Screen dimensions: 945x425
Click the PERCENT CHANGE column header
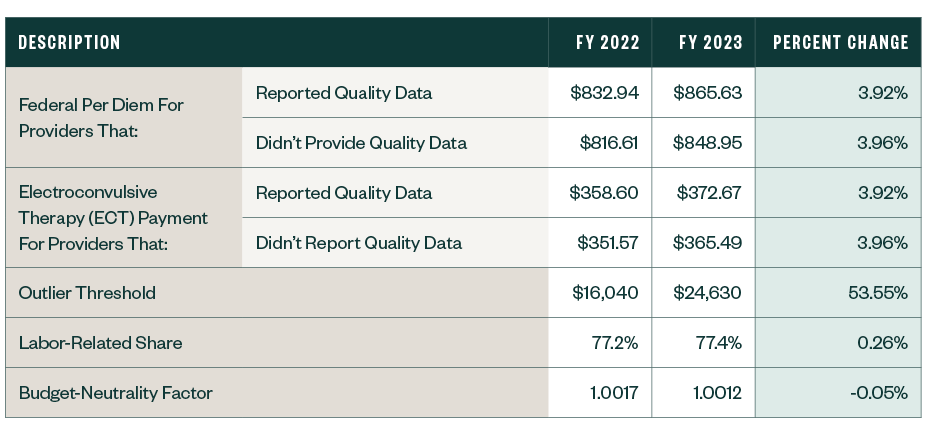(840, 43)
